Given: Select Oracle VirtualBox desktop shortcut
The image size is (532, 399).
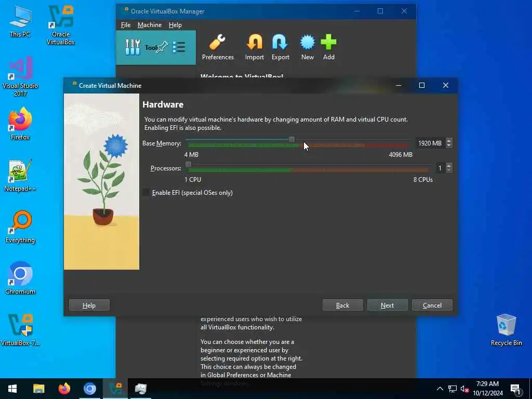Looking at the screenshot, I should coord(61,25).
